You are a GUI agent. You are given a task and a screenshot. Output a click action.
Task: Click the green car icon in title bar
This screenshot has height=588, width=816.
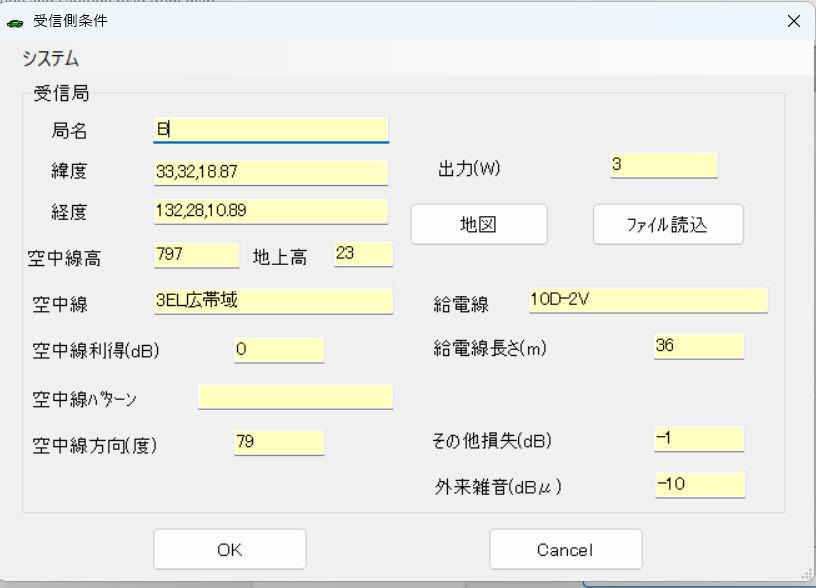click(x=15, y=22)
